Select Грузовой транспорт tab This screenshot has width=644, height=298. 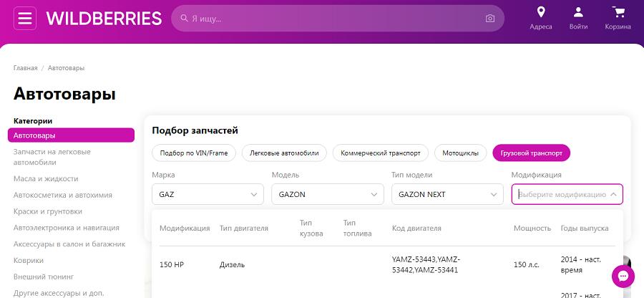[x=532, y=153]
